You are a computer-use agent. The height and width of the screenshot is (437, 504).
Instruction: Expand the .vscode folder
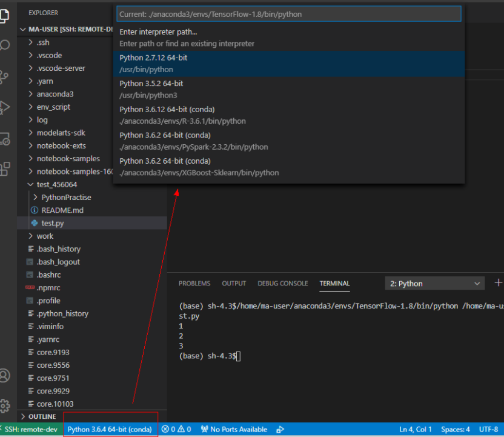point(30,55)
